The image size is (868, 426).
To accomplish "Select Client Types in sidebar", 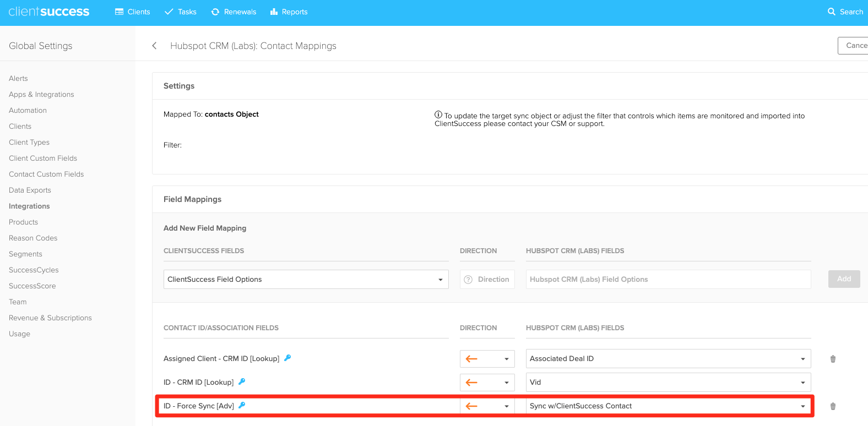I will tap(29, 142).
